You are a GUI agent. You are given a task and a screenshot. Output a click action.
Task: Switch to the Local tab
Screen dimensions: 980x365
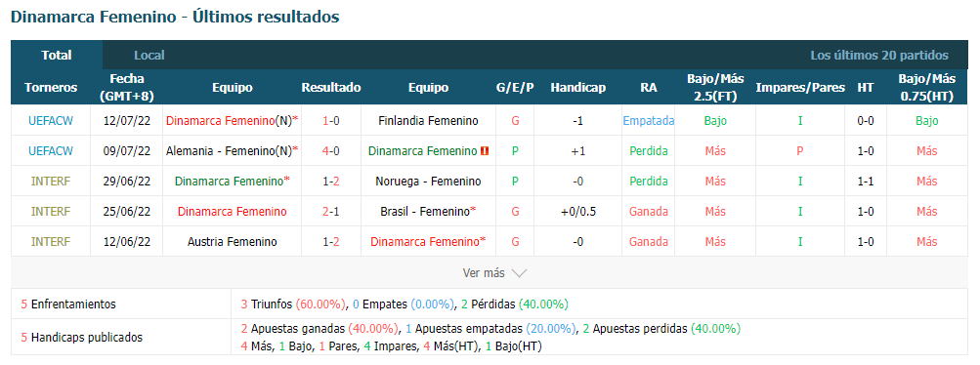[149, 55]
